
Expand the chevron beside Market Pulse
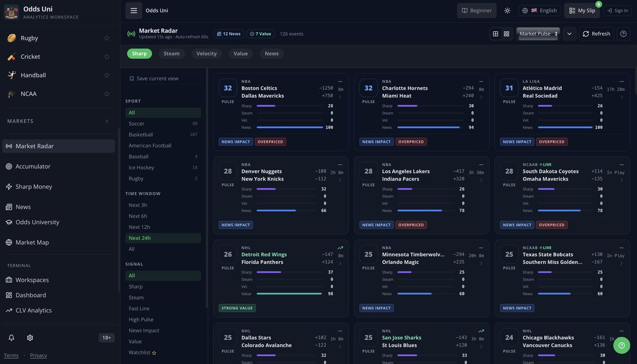tap(569, 33)
